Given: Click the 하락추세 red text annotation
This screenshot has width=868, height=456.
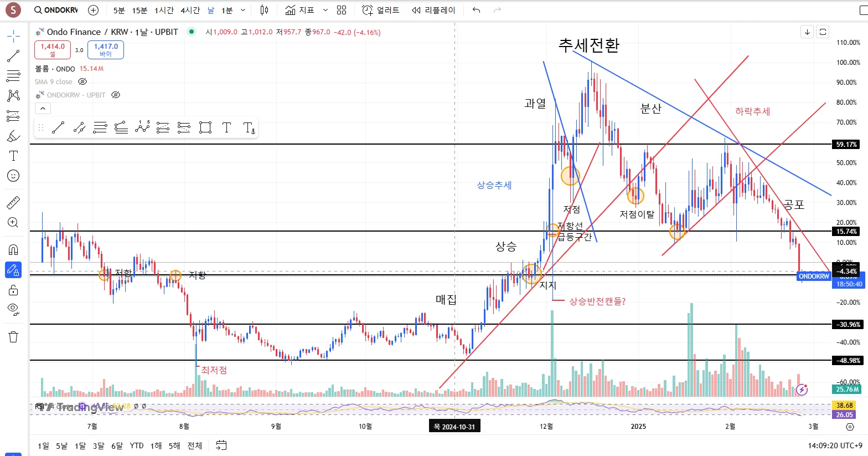Looking at the screenshot, I should tap(752, 111).
